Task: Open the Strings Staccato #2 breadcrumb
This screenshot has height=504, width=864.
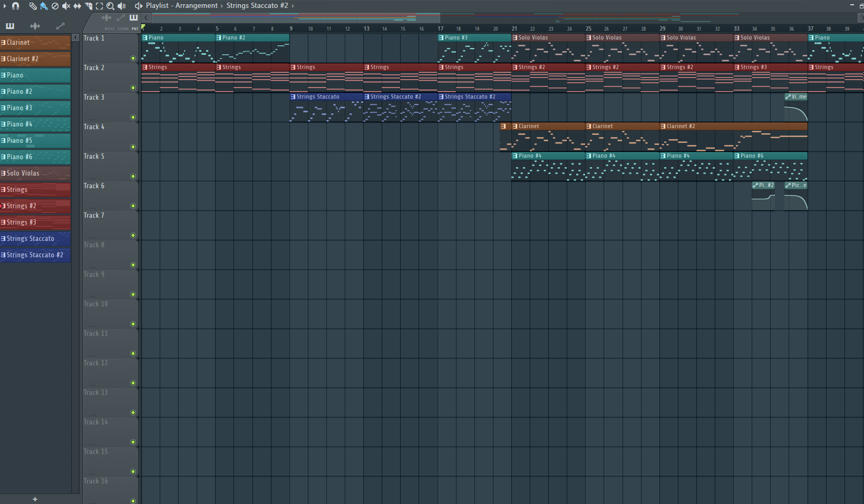Action: 257,6
